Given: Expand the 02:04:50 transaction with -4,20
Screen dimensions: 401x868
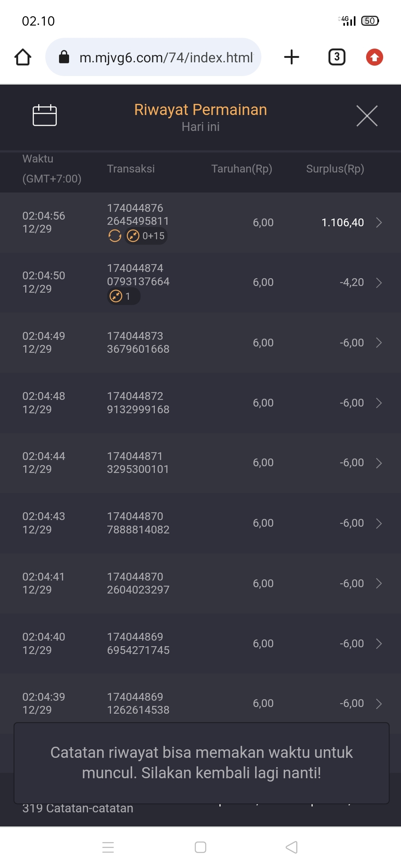Looking at the screenshot, I should click(x=379, y=283).
